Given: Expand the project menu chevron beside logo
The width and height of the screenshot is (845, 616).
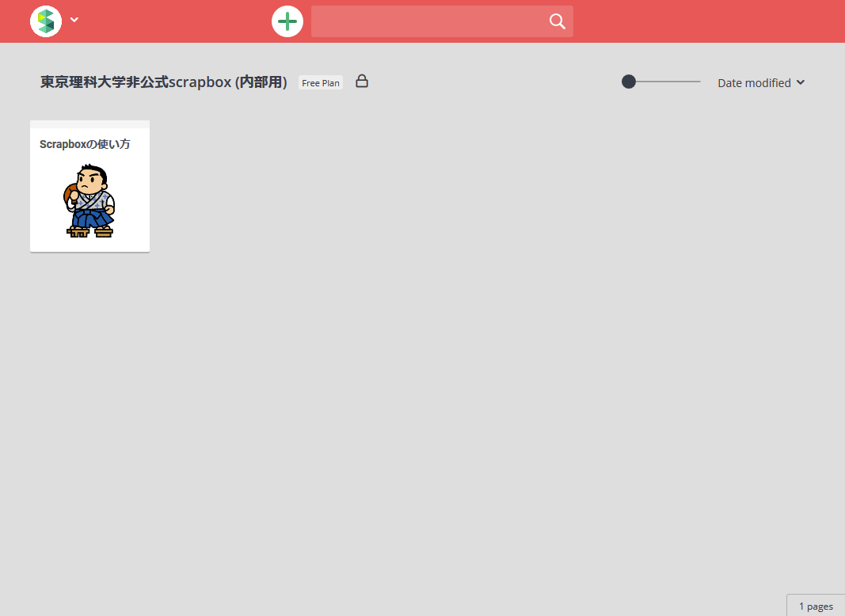Looking at the screenshot, I should (x=74, y=20).
